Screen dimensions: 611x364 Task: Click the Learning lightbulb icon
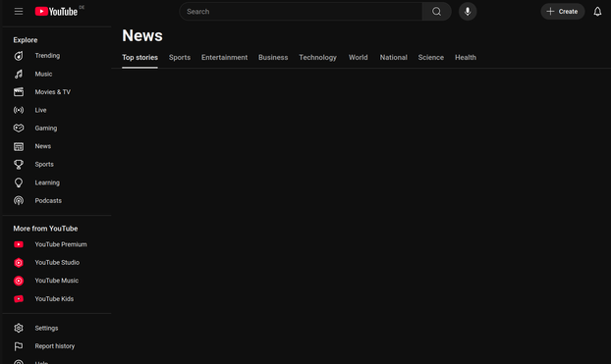coord(19,182)
